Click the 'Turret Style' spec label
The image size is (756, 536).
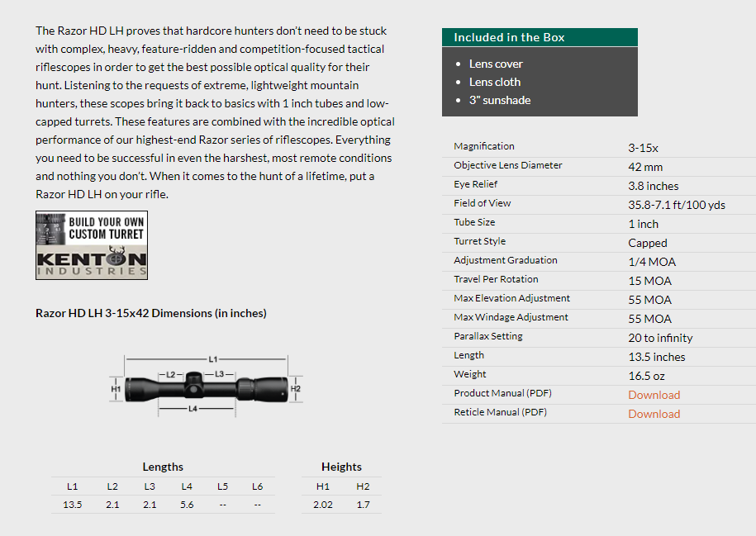(x=479, y=241)
